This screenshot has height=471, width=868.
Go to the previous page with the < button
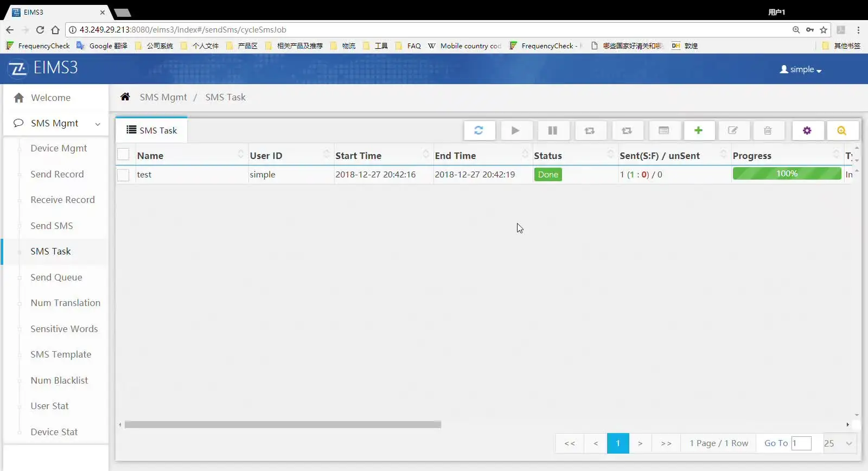[x=596, y=443]
